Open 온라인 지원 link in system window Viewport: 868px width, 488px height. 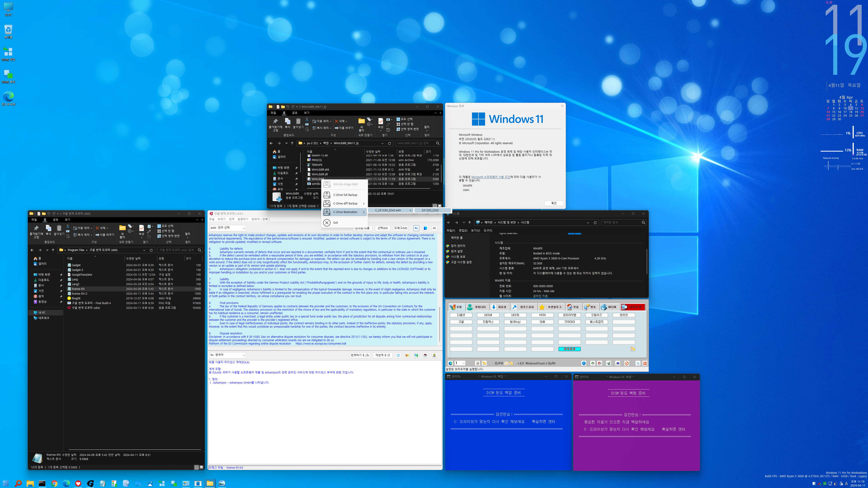tap(540, 296)
